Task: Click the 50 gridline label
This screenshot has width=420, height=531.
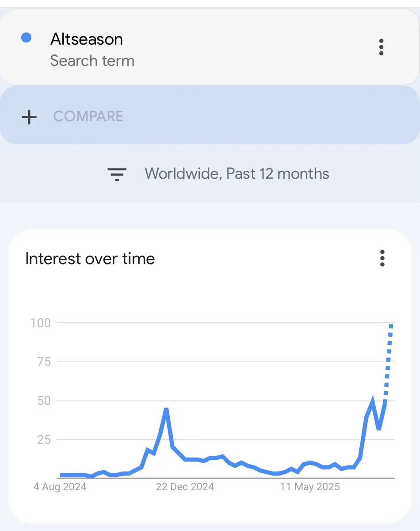Action: 43,401
